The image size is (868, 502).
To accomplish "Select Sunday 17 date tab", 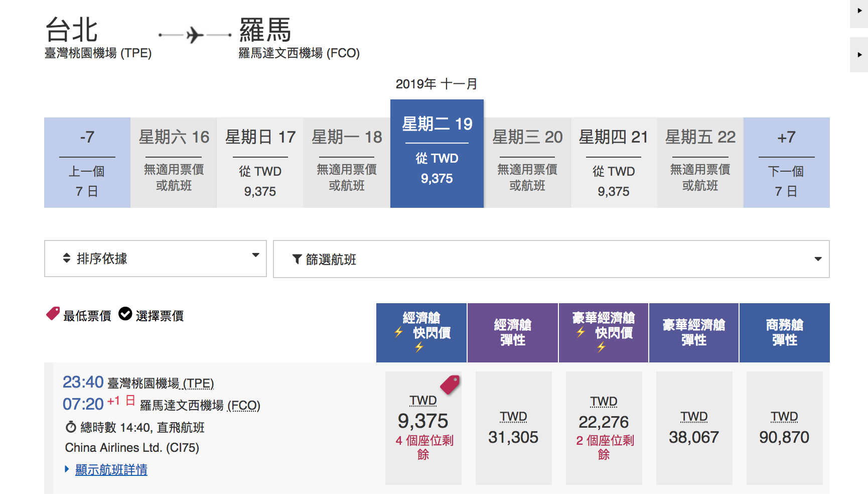I will (260, 163).
